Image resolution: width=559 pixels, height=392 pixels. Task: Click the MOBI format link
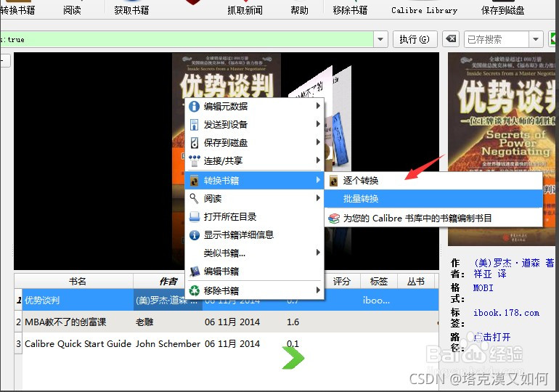coord(483,287)
